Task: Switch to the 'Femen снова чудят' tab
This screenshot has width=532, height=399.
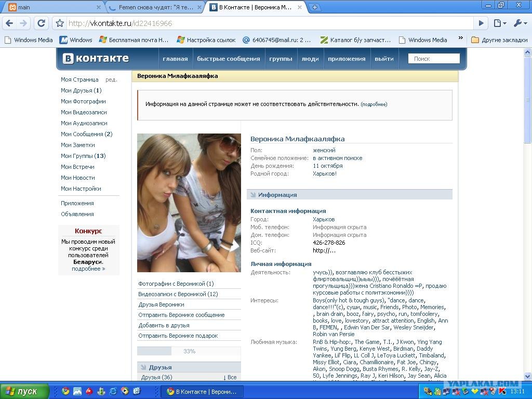Action: (155, 7)
